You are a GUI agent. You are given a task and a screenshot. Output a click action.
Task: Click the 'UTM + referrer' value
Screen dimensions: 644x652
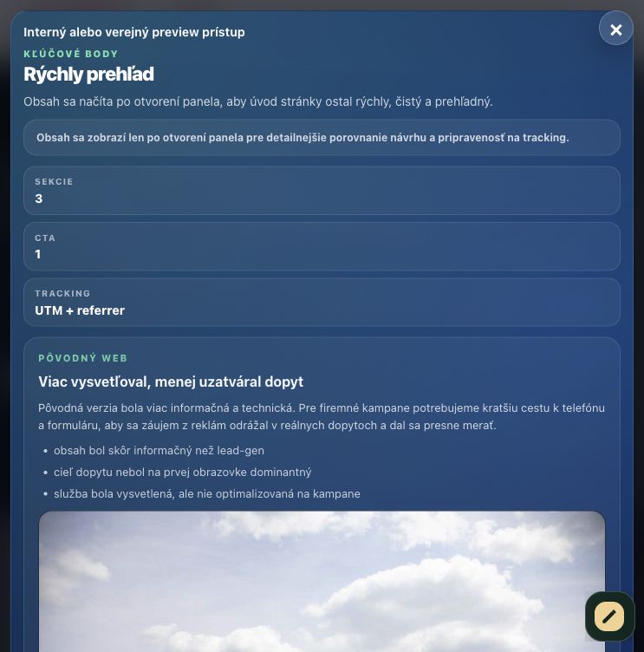tap(80, 310)
